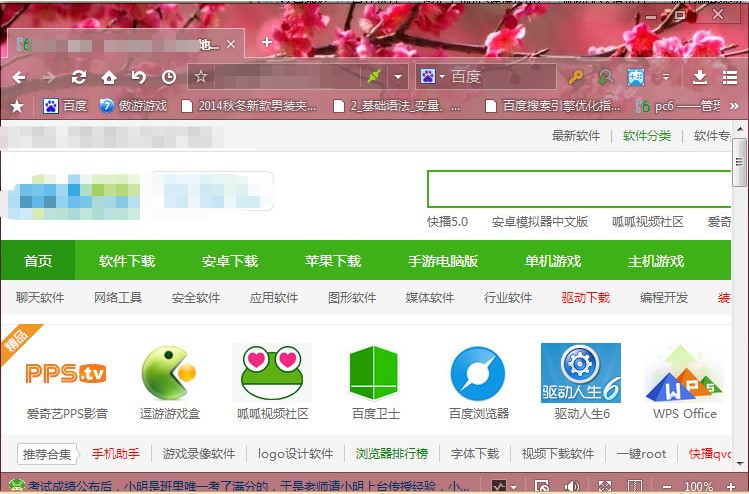
Task: Click the WPS Office icon
Action: click(684, 373)
